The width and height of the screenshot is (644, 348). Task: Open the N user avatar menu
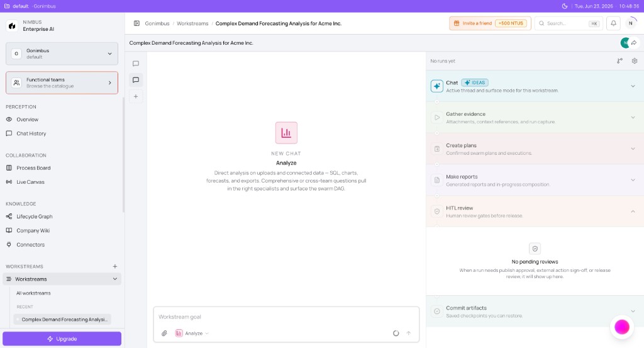pos(630,23)
